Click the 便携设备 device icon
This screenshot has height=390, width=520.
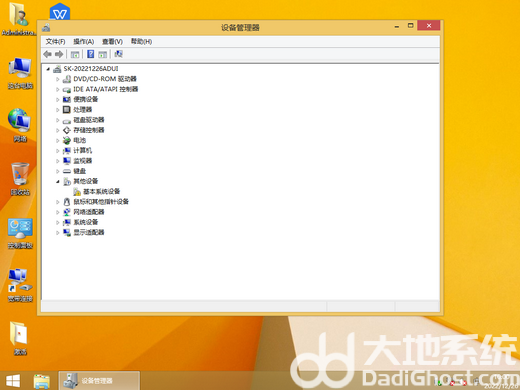coord(67,99)
